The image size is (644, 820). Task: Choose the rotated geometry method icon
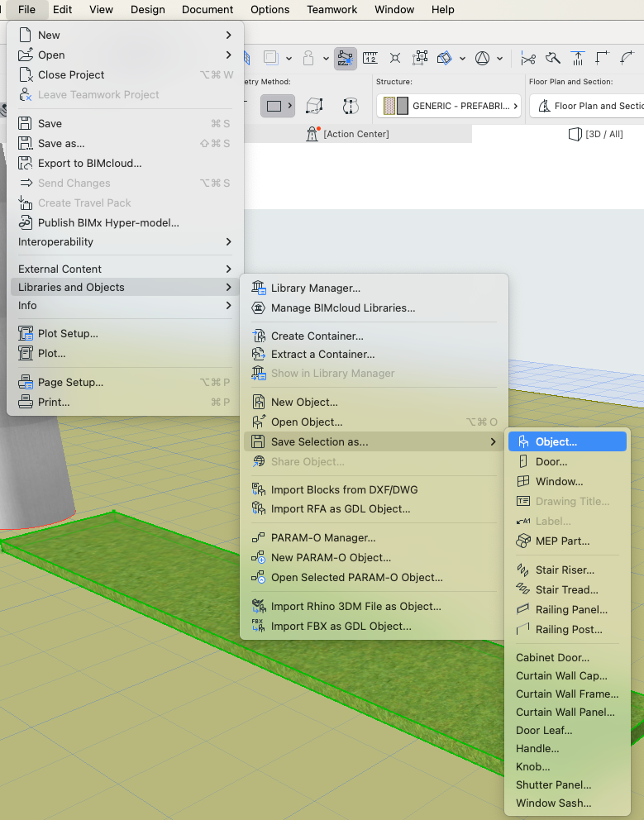[351, 106]
